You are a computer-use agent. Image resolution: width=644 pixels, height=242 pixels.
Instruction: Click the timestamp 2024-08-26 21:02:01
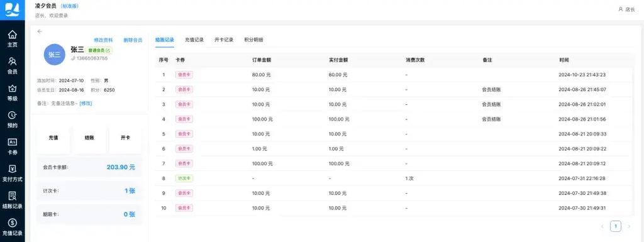pos(582,104)
